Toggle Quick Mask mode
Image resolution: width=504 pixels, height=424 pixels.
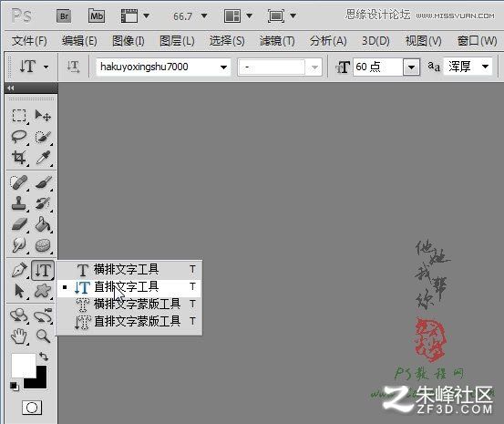point(32,408)
